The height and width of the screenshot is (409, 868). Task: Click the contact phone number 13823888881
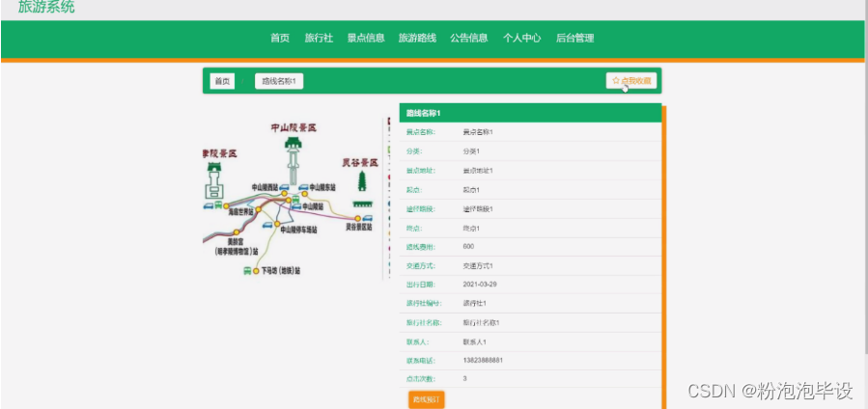pos(483,360)
